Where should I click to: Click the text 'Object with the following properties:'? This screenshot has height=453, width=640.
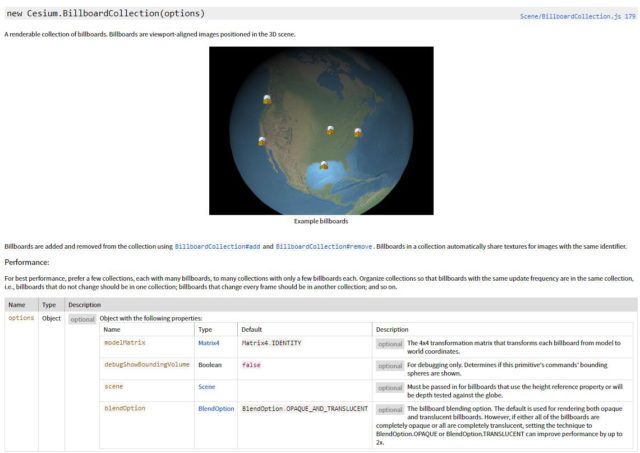coord(151,318)
